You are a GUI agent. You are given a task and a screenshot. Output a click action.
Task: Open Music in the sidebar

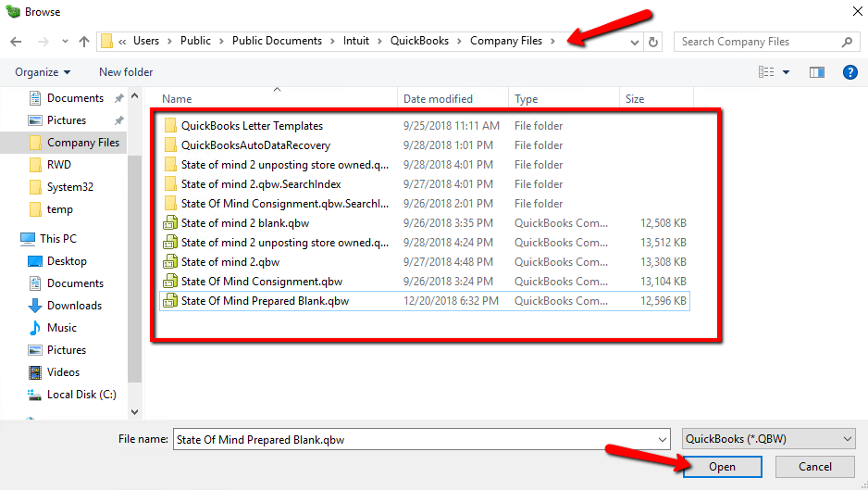coord(61,328)
